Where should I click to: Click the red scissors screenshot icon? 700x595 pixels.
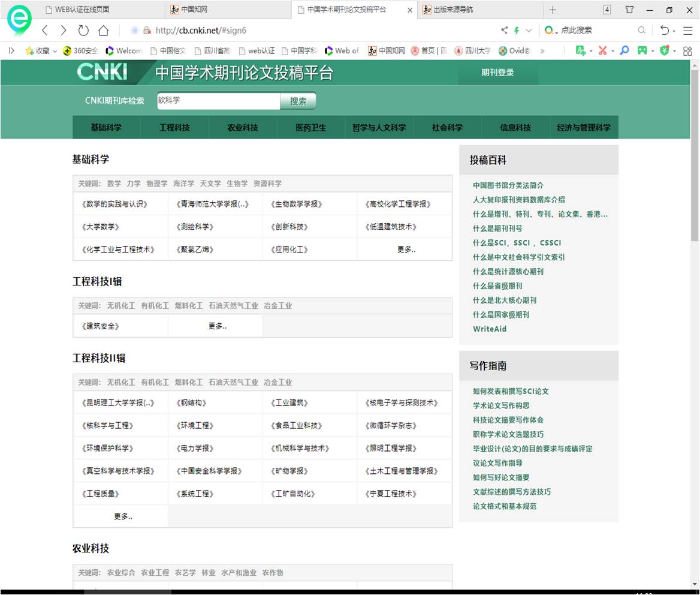[x=603, y=50]
